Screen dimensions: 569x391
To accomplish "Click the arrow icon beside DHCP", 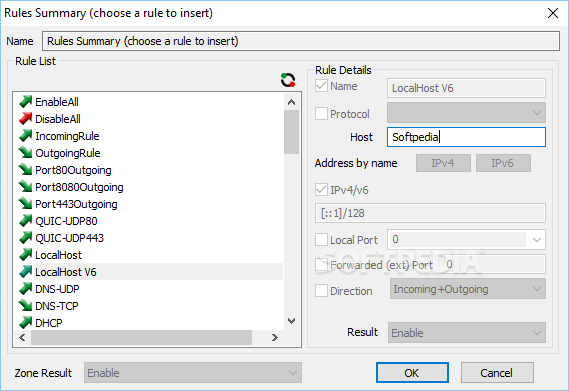I will [26, 322].
